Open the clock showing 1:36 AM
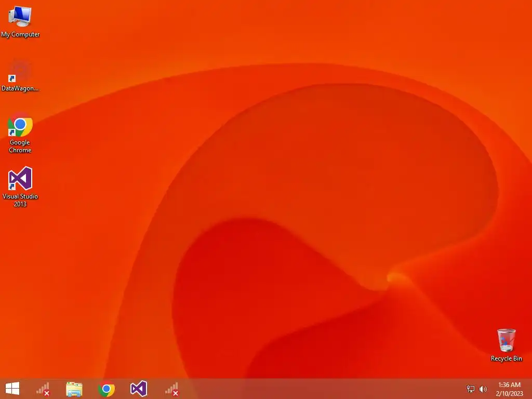 [509, 389]
